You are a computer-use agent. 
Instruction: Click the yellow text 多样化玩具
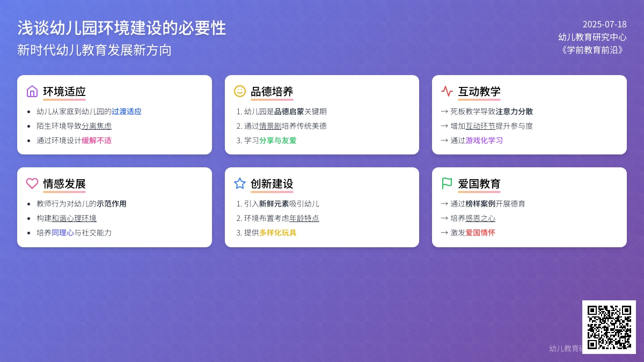278,233
